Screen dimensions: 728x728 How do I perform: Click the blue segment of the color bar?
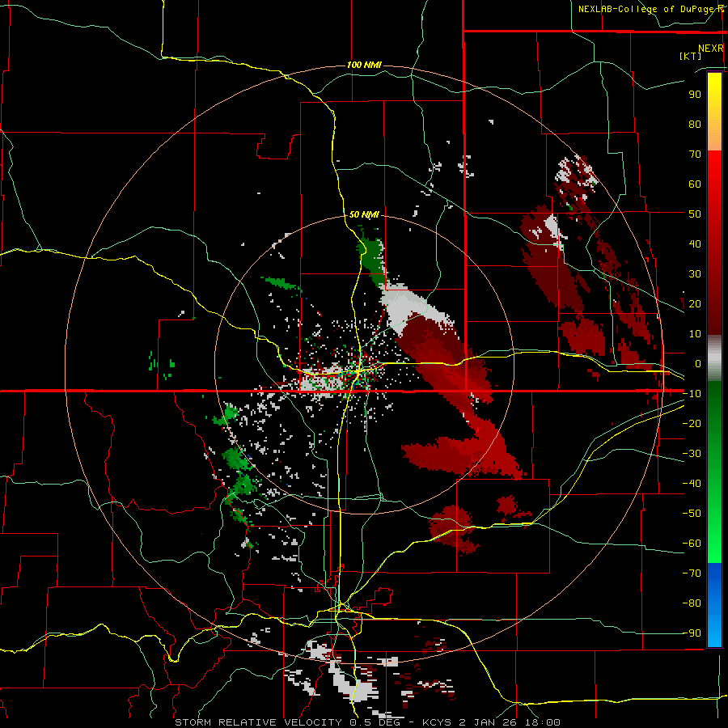[714, 604]
